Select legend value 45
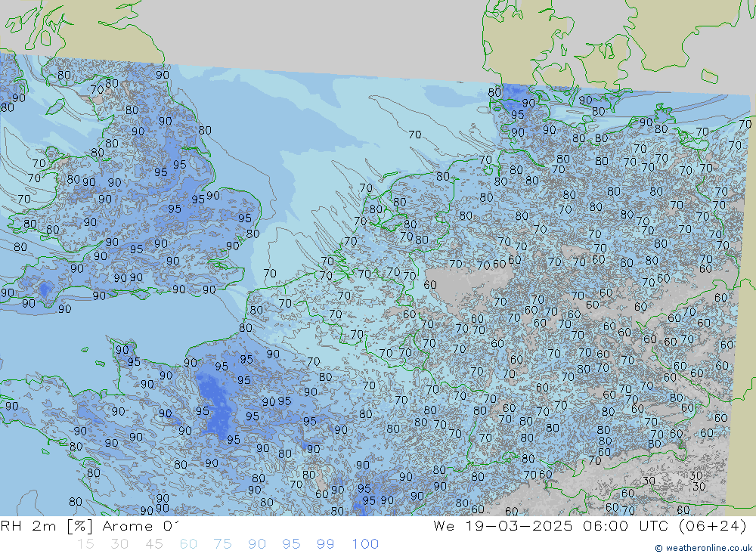 (153, 544)
